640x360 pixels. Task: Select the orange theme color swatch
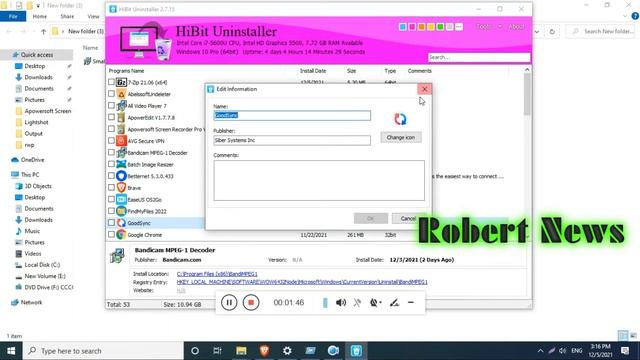click(421, 27)
